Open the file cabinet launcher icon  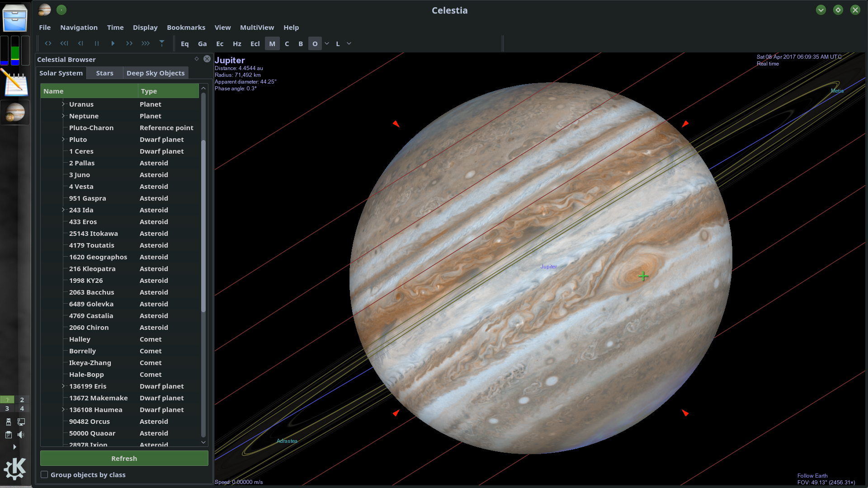click(15, 18)
